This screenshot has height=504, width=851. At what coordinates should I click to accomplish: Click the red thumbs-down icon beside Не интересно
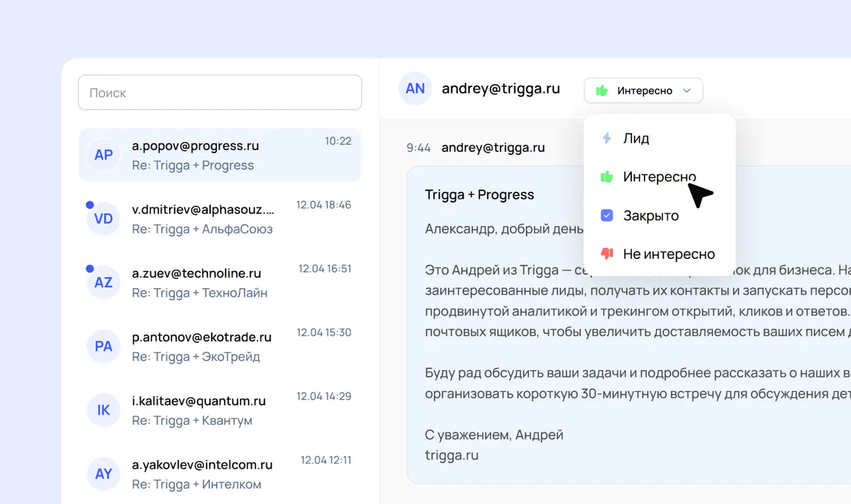coord(606,254)
